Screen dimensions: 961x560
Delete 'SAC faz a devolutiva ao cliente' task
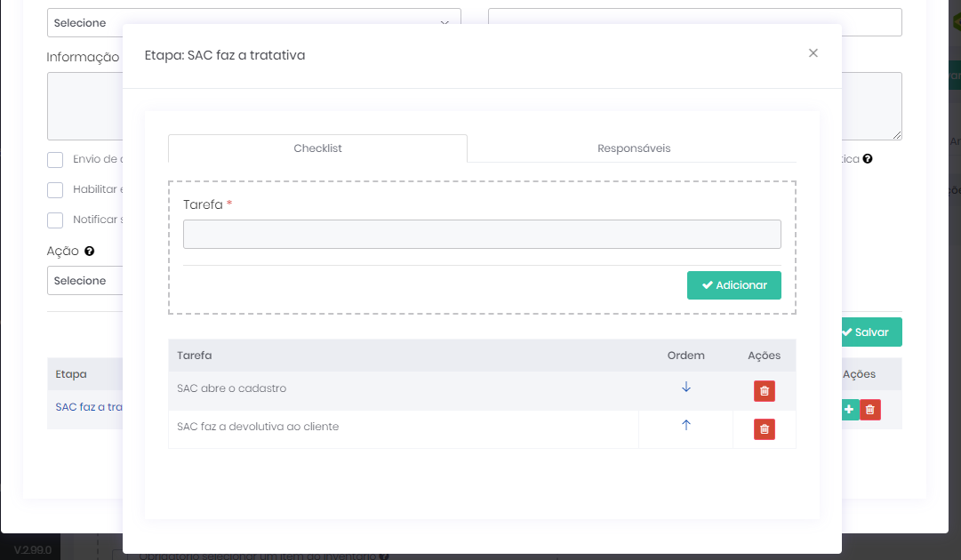(764, 429)
